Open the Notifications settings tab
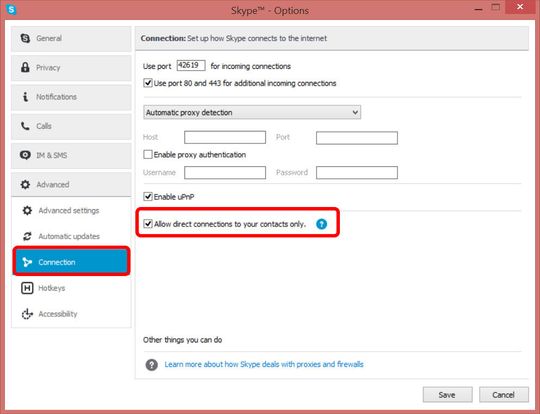The width and height of the screenshot is (540, 414). pyautogui.click(x=71, y=97)
